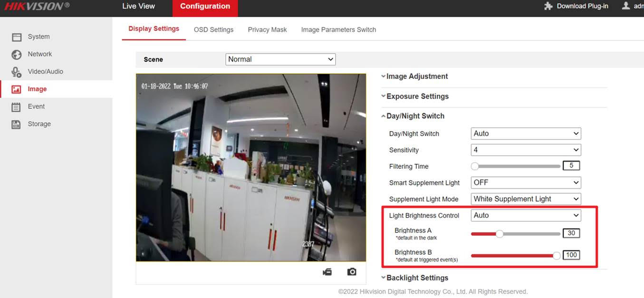This screenshot has width=644, height=298.
Task: Switch to the OSD Settings tab
Action: pos(213,29)
